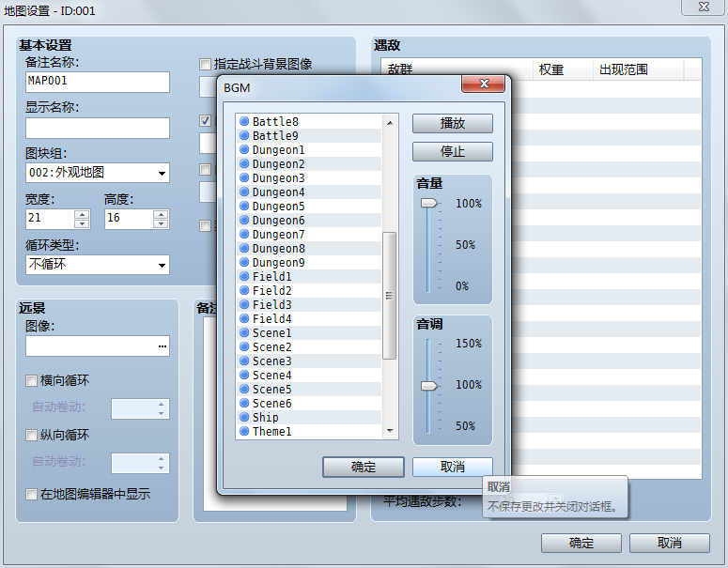This screenshot has height=568, width=728.
Task: Stop playback with 停止 button
Action: (453, 151)
